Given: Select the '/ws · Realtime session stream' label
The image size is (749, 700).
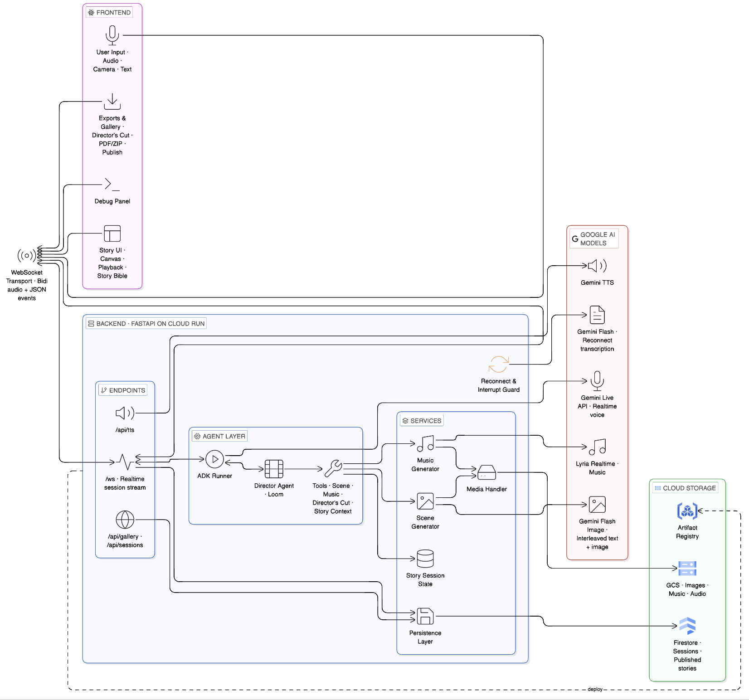Looking at the screenshot, I should pyautogui.click(x=125, y=483).
